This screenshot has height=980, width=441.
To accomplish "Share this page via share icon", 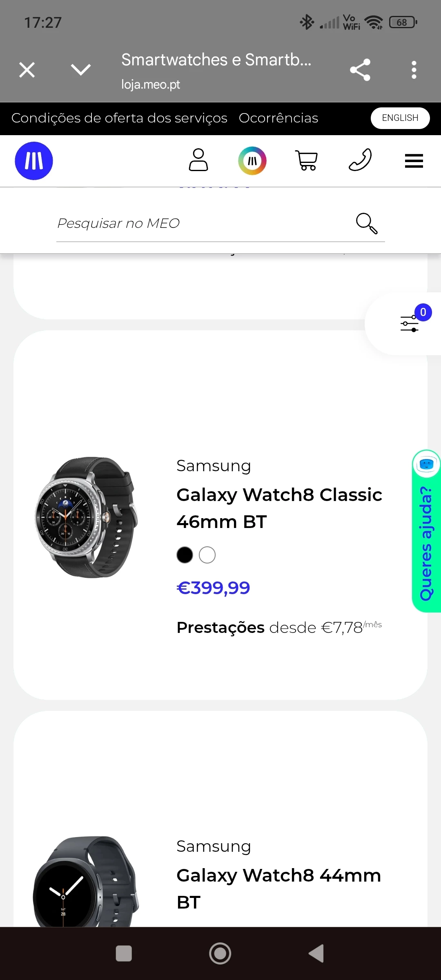I will point(360,70).
